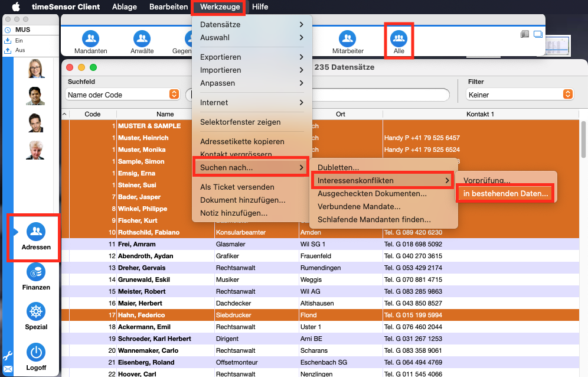Select the row Eisenberg, Roland
The image size is (588, 377).
(x=320, y=362)
